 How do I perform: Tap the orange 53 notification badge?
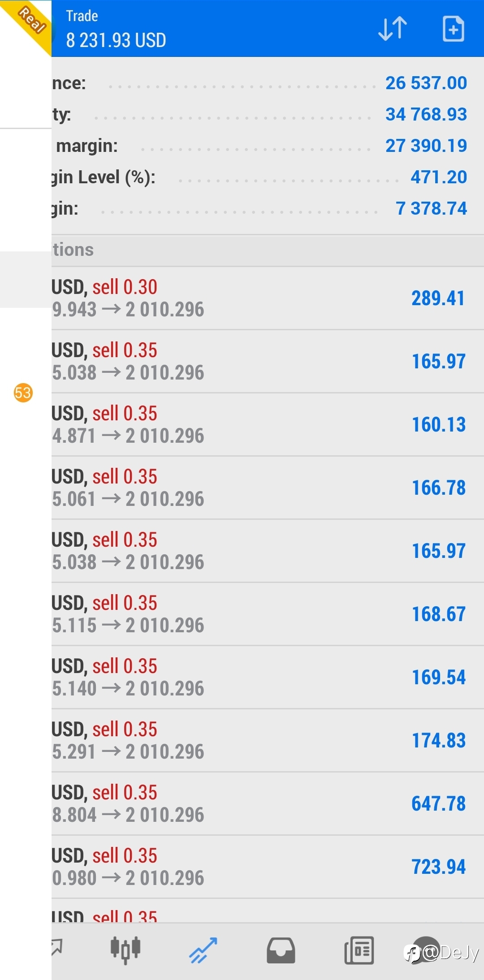click(x=23, y=393)
